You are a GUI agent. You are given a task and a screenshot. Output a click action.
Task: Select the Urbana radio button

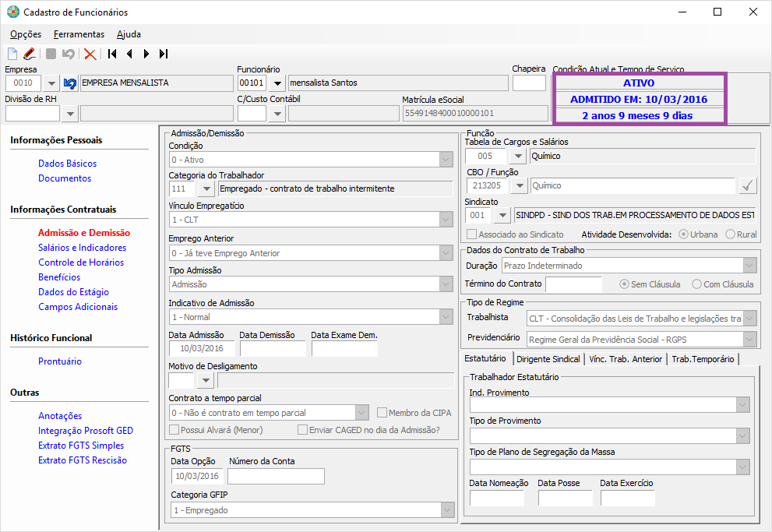pyautogui.click(x=683, y=234)
